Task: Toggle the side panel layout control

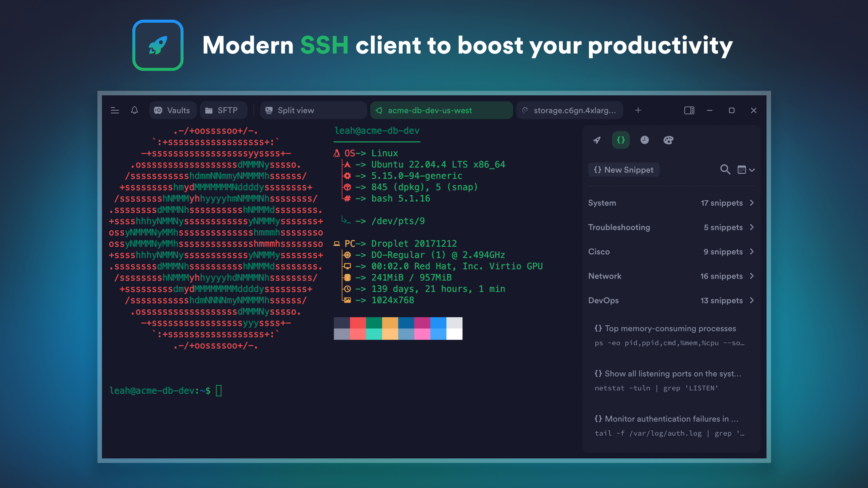Action: point(689,110)
